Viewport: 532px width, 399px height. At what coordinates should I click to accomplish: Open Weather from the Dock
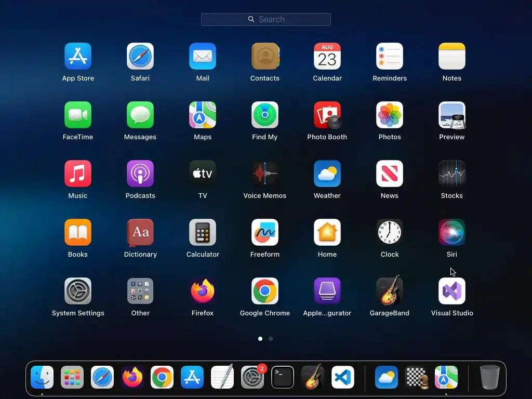click(x=387, y=377)
